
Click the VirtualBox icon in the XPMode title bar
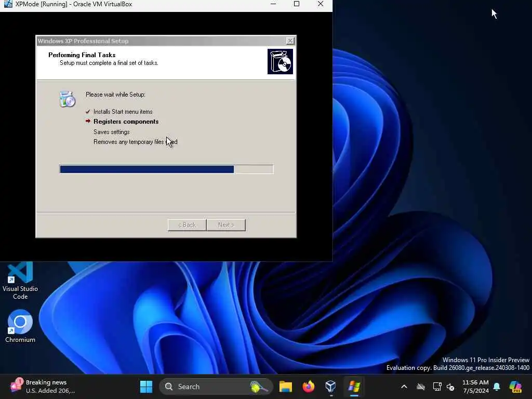[x=8, y=4]
